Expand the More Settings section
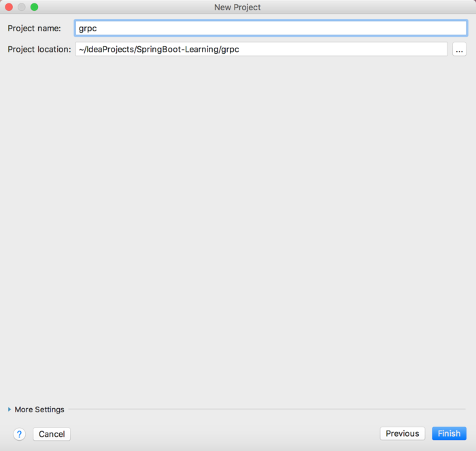The image size is (476, 451). point(36,410)
